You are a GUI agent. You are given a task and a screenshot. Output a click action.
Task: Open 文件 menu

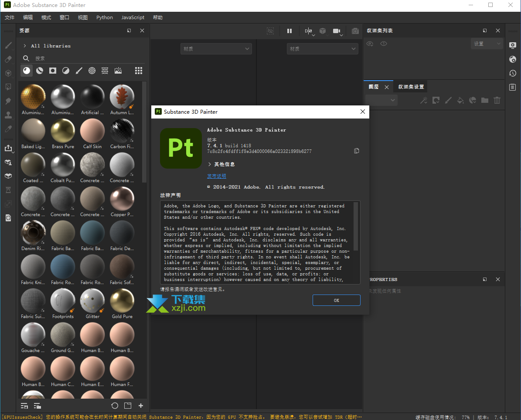click(10, 17)
